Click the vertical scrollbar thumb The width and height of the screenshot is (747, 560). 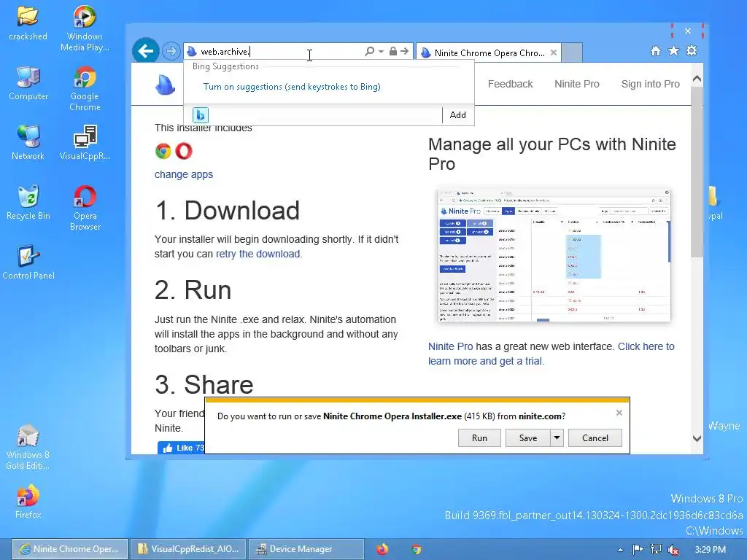pos(697,172)
